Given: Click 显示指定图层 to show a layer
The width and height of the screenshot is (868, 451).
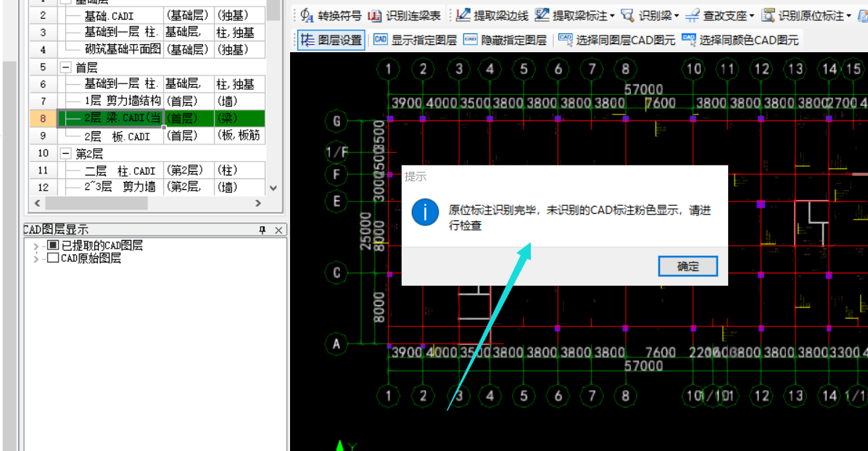Looking at the screenshot, I should 416,40.
